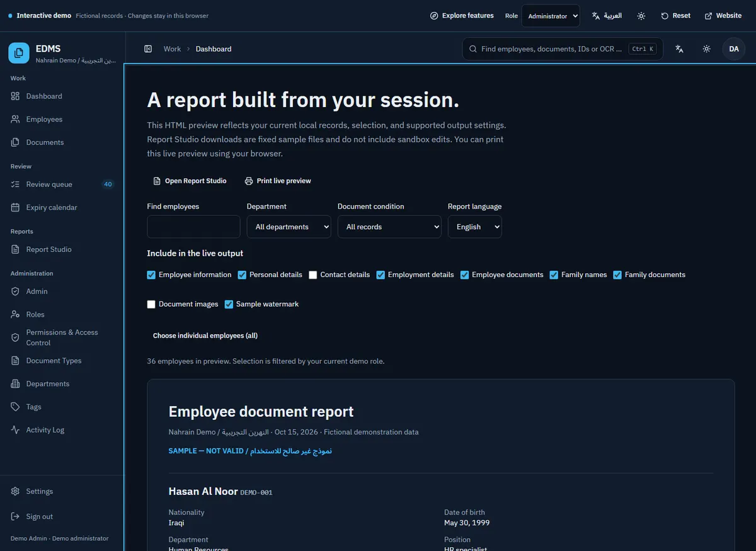This screenshot has width=756, height=551.
Task: Open the Expiry calendar icon in sidebar
Action: pyautogui.click(x=15, y=208)
